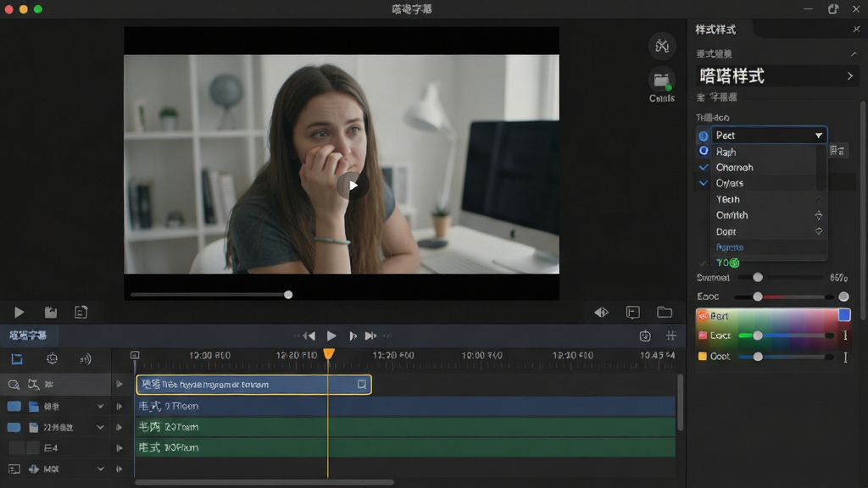Toggle the checkmark beside Oryats
Viewport: 868px width, 488px height.
(703, 183)
